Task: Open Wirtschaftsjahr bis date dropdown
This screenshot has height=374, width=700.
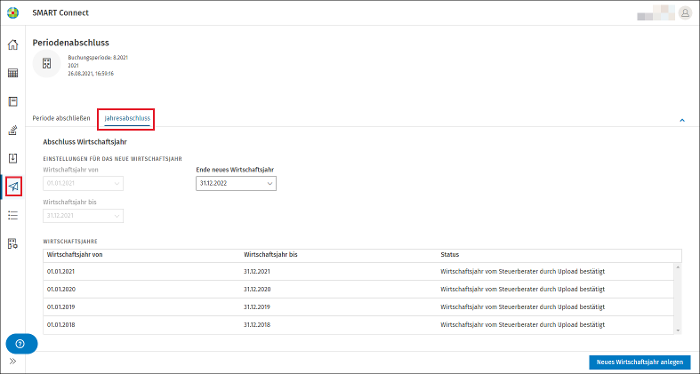Action: pyautogui.click(x=83, y=216)
